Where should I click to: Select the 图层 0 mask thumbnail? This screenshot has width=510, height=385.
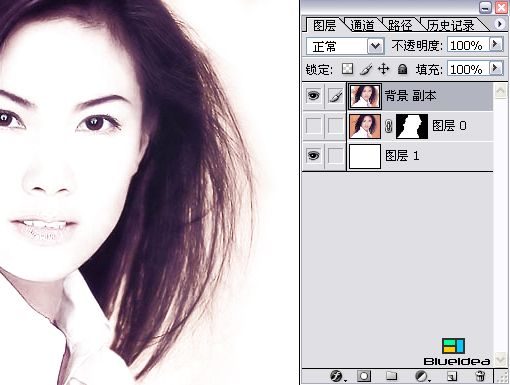(x=412, y=126)
